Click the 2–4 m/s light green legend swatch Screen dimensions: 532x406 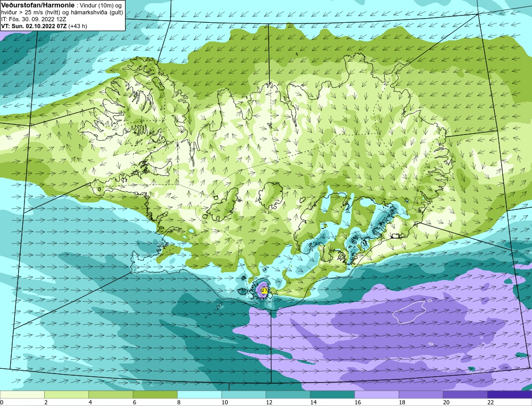[x=66, y=394]
